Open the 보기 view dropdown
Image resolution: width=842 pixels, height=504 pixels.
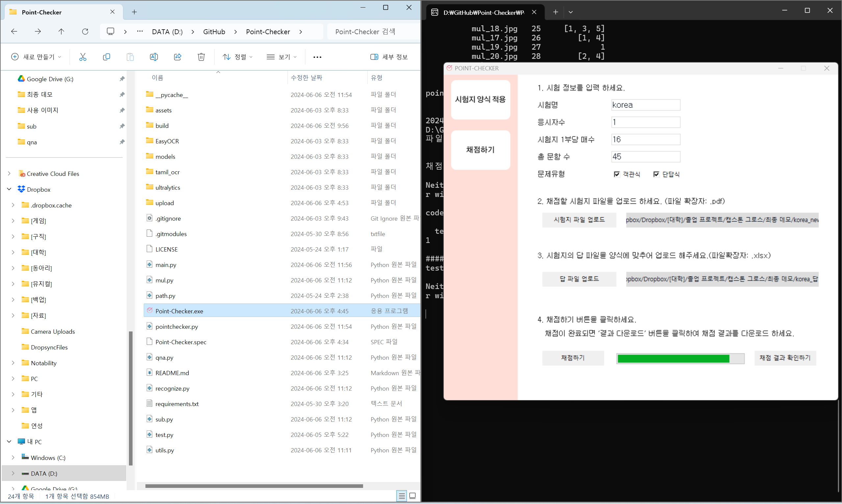click(282, 57)
